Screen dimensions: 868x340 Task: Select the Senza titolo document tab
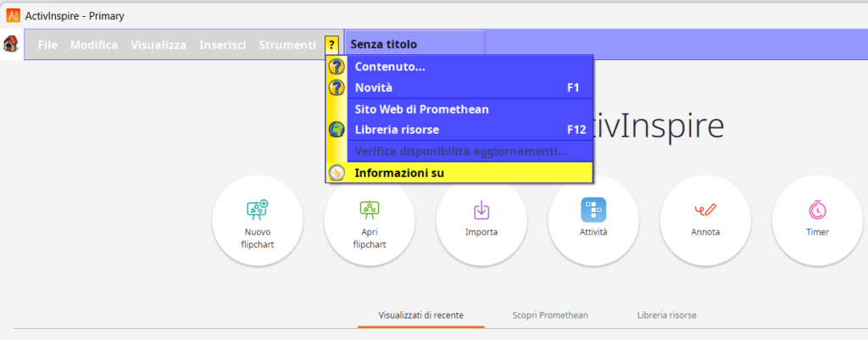384,44
